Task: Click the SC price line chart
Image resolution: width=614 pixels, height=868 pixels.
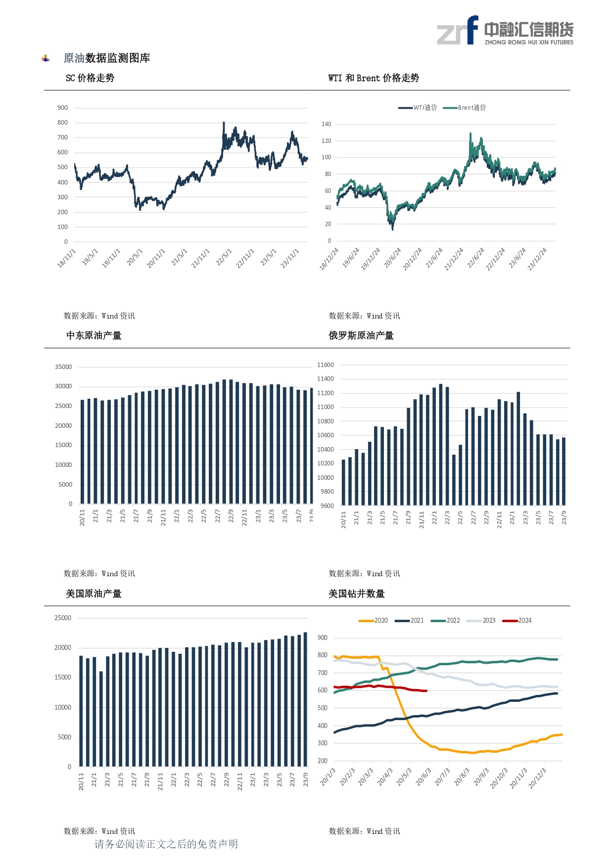Action: [190, 178]
